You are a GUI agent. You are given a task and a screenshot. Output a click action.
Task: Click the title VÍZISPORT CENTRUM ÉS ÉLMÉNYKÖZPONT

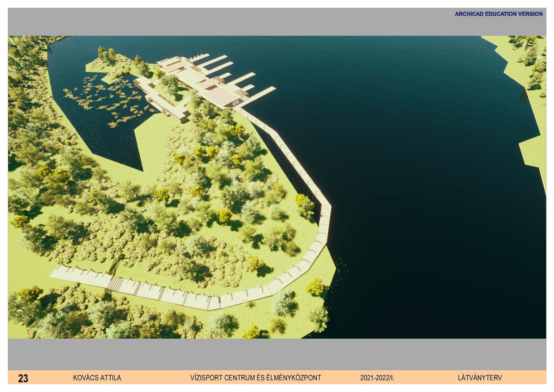pos(255,378)
